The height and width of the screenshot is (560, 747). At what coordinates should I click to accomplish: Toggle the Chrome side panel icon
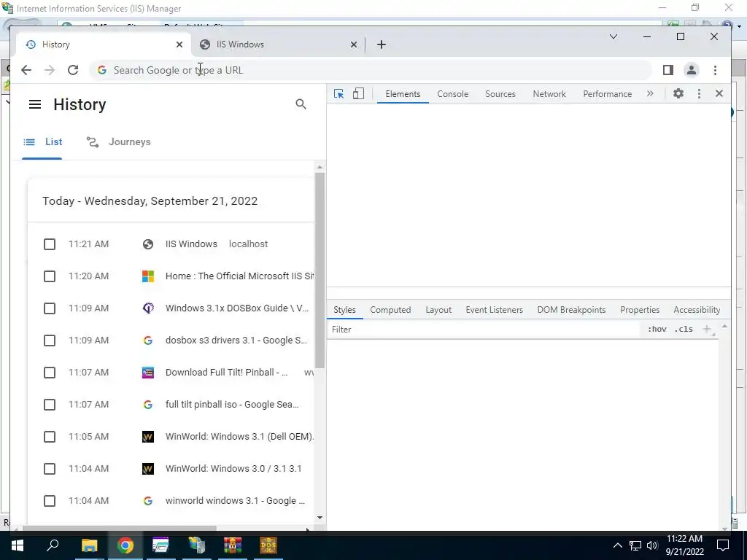pyautogui.click(x=668, y=70)
